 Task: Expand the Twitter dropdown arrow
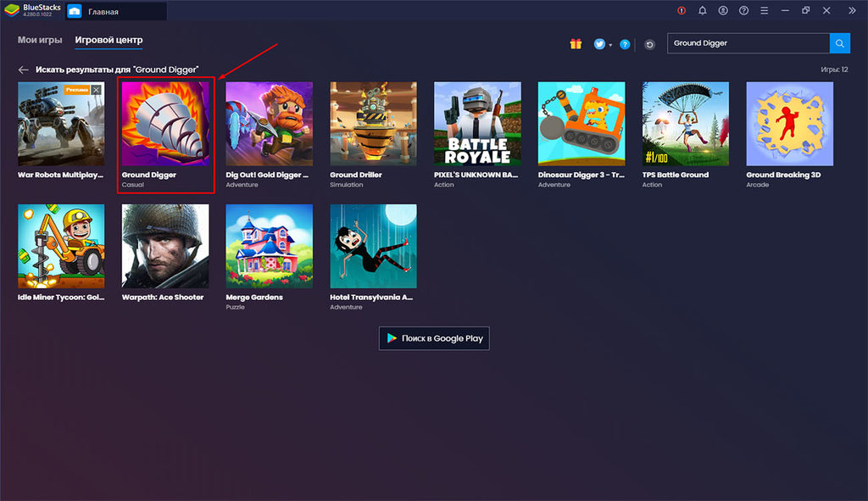point(610,45)
